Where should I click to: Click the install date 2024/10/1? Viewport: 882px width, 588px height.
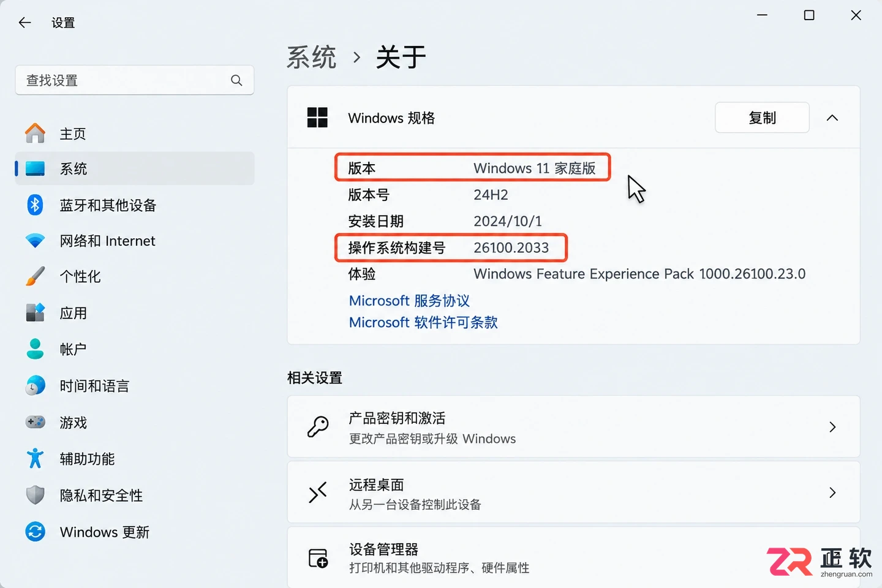508,221
